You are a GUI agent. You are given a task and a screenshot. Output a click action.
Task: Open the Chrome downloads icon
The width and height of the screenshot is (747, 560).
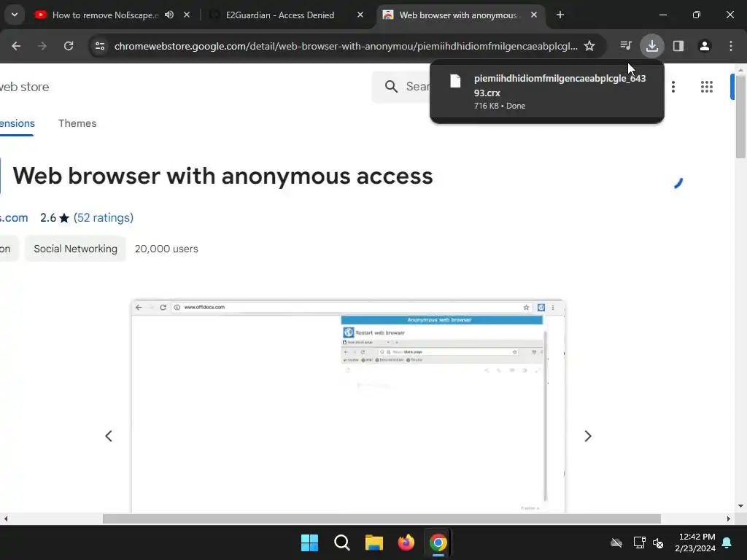652,46
